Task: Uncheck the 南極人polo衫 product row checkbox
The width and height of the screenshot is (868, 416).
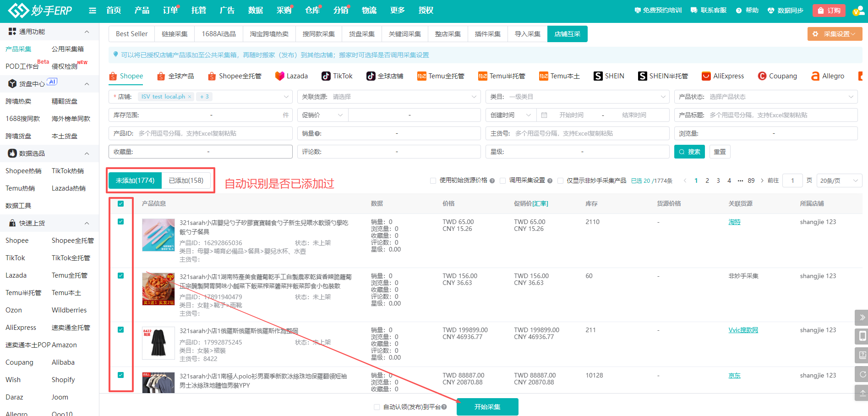Action: click(x=121, y=375)
